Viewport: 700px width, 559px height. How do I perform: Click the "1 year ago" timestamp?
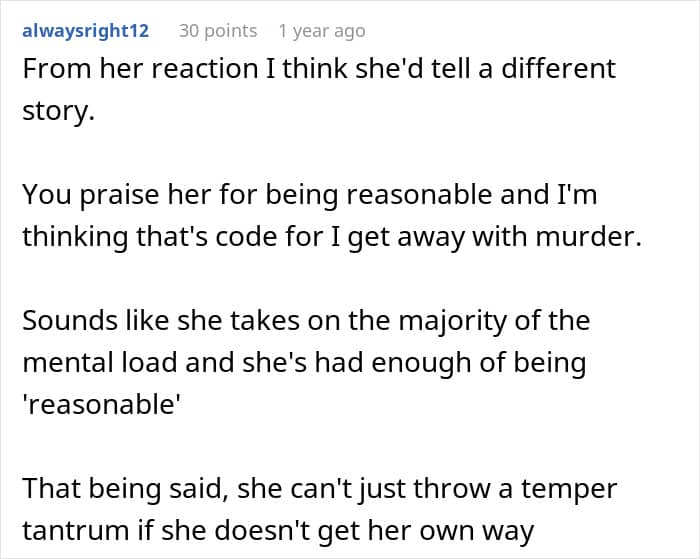point(322,31)
